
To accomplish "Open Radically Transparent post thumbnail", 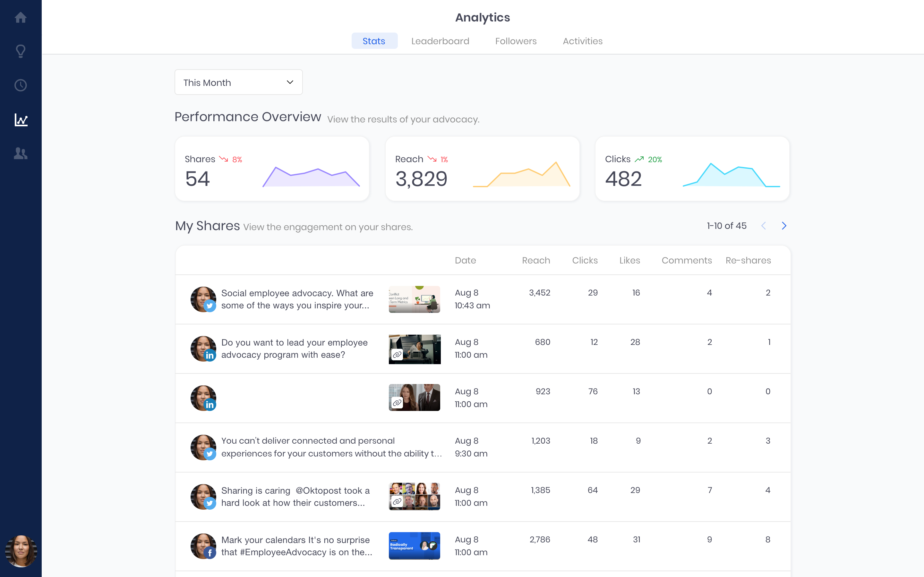I will [x=414, y=546].
